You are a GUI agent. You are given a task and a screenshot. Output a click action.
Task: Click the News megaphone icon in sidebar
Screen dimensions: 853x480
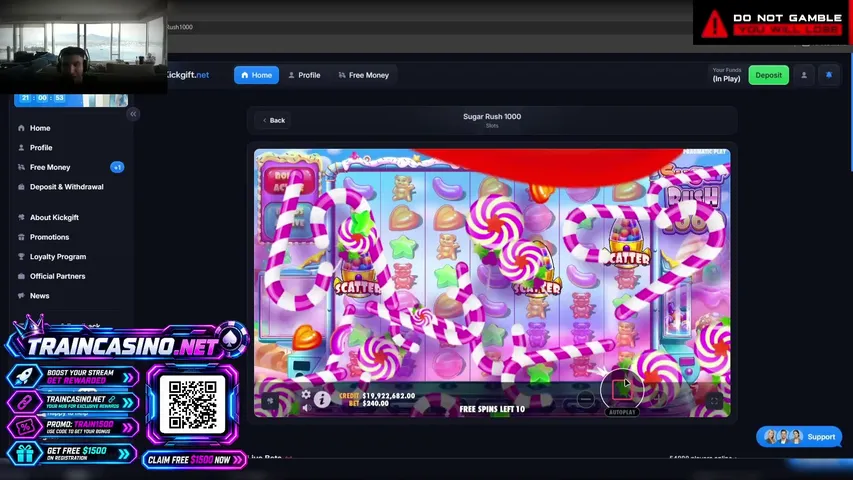coord(21,296)
